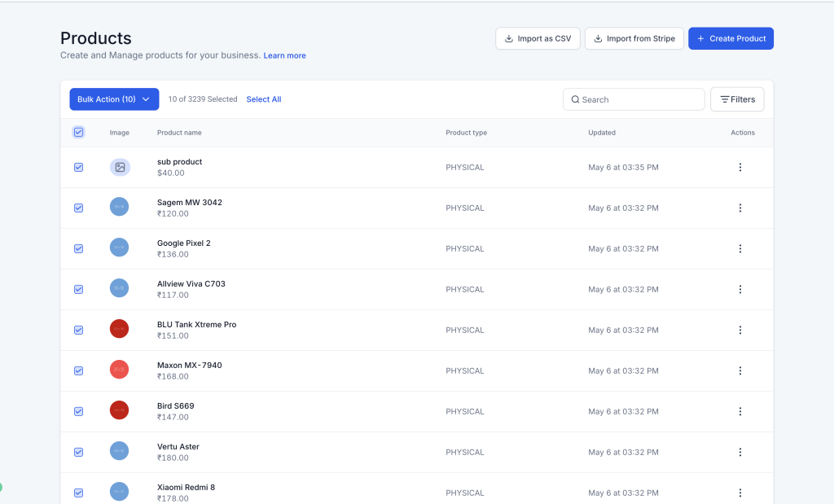This screenshot has height=504, width=834.
Task: Click the Sagem MW 3042 product thumbnail
Action: point(119,207)
